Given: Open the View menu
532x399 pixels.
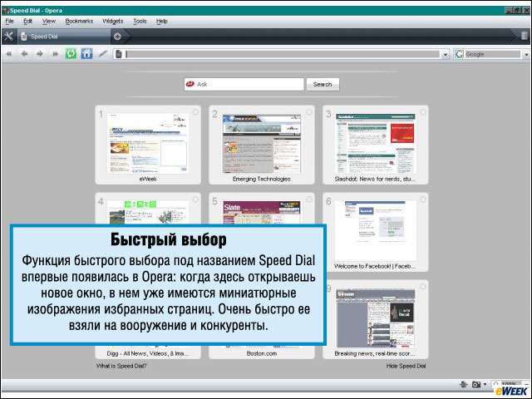Looking at the screenshot, I should coord(48,21).
